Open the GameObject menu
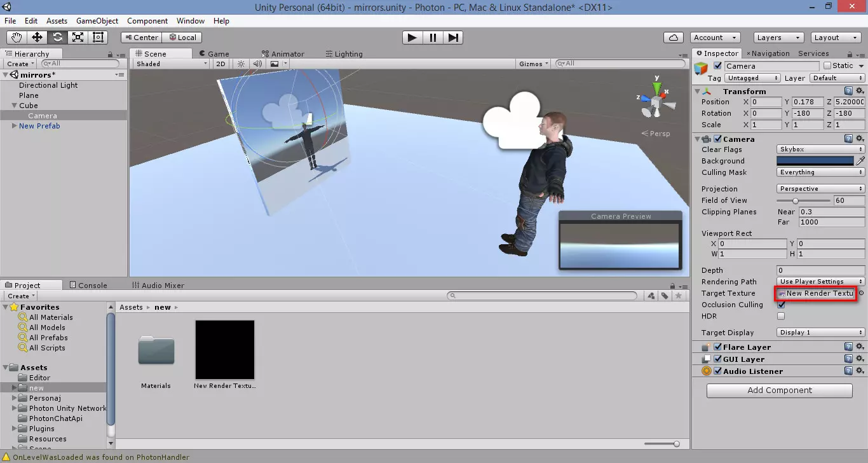The width and height of the screenshot is (868, 463). [97, 21]
